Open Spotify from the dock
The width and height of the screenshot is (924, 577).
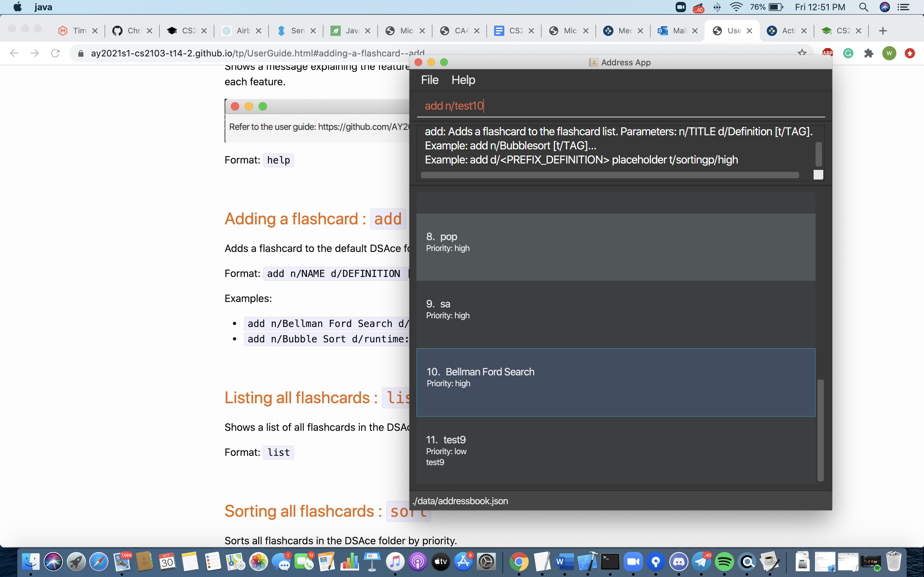coord(724,561)
